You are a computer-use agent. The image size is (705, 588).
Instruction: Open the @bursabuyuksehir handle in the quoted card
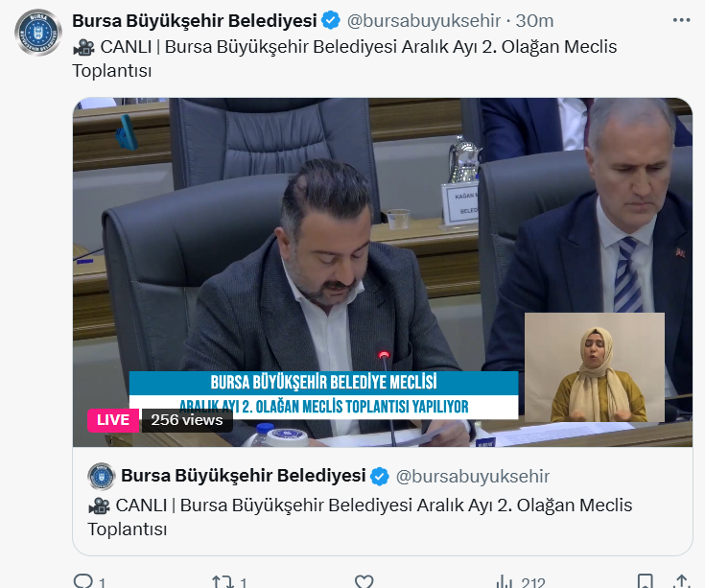pos(473,476)
